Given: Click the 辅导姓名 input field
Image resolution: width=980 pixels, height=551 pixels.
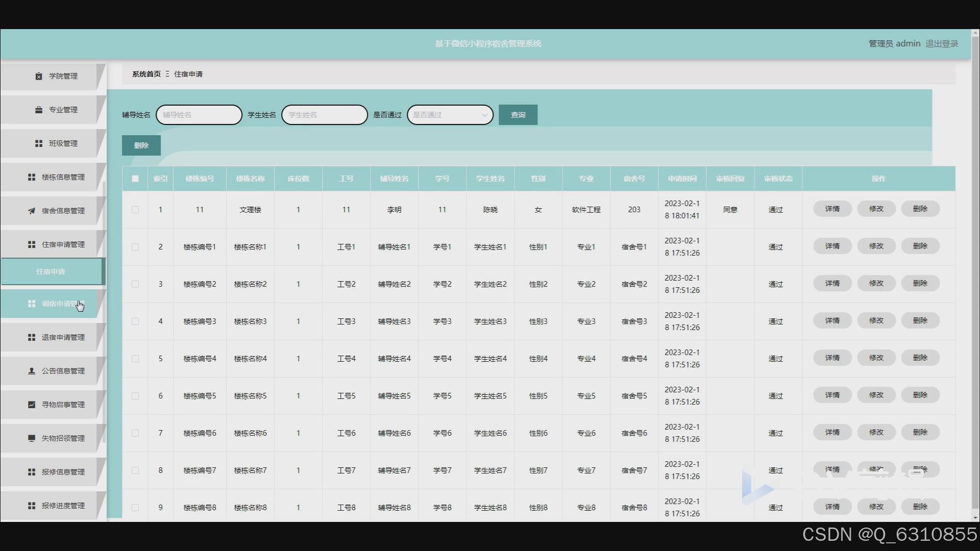Looking at the screenshot, I should (x=199, y=115).
